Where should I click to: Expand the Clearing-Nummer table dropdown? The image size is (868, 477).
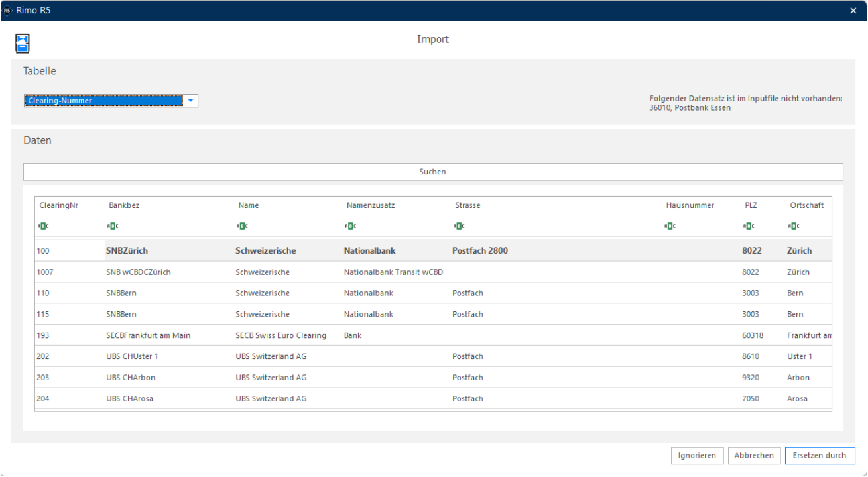(x=190, y=101)
